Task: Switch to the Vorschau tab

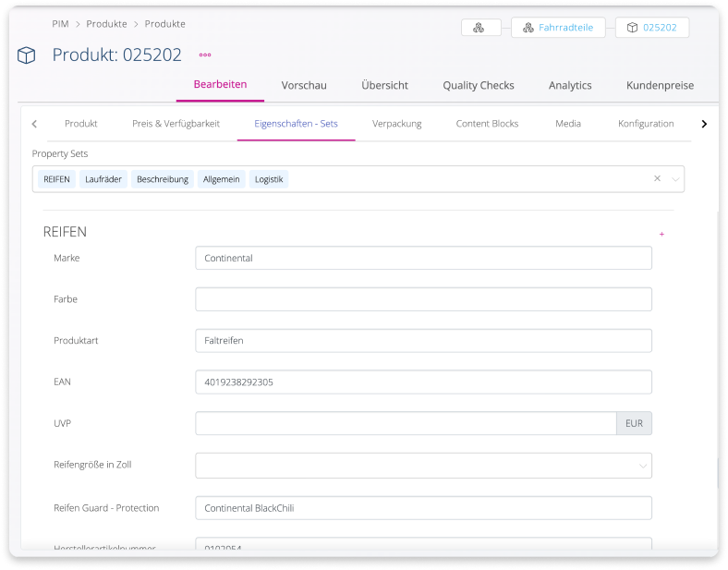Action: 304,85
